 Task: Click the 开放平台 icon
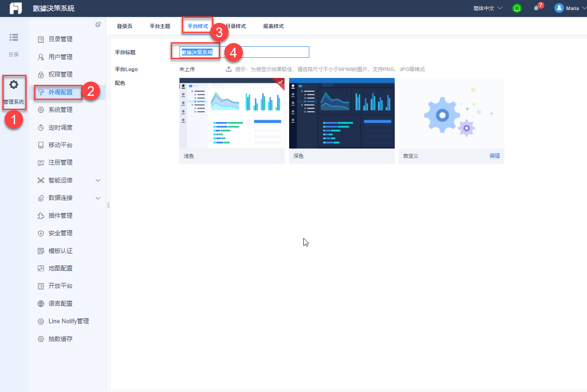coord(40,286)
